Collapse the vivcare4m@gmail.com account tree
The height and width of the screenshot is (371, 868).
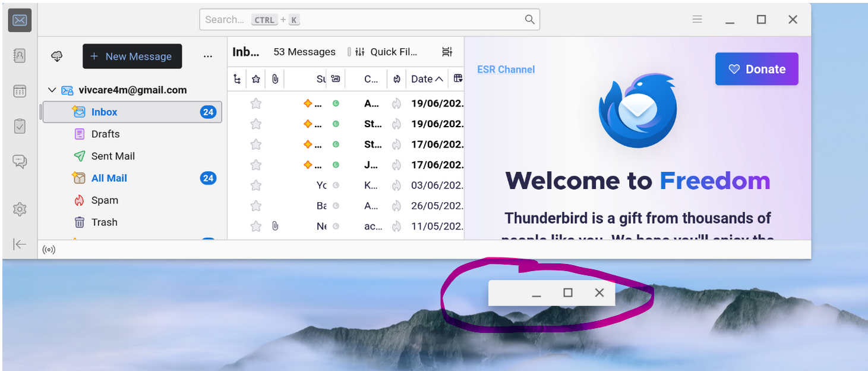52,90
